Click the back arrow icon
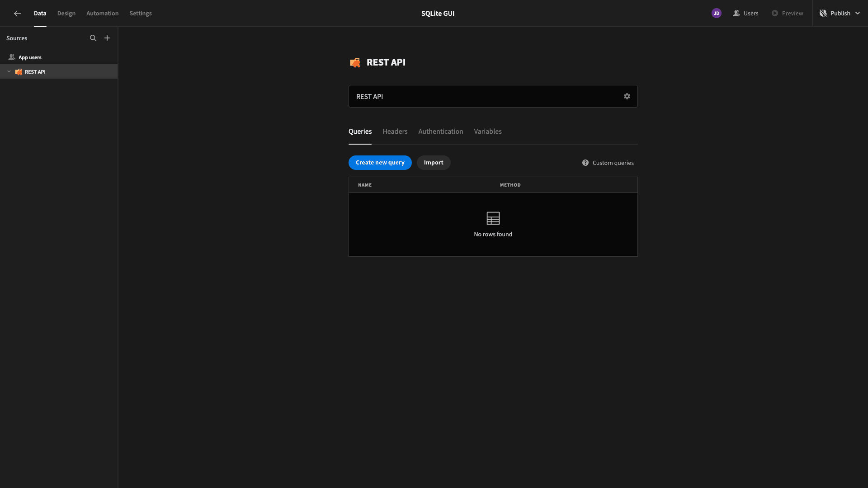Image resolution: width=868 pixels, height=488 pixels. 17,14
